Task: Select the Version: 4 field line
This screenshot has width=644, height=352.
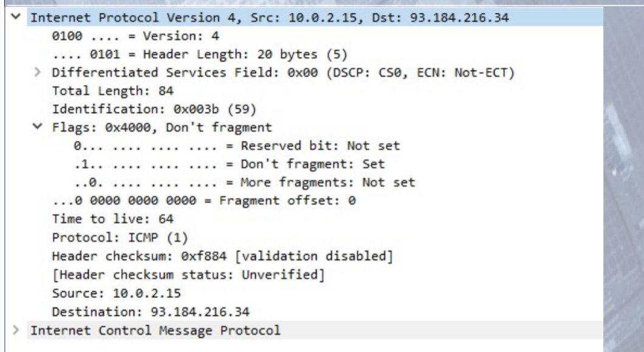Action: pos(135,36)
